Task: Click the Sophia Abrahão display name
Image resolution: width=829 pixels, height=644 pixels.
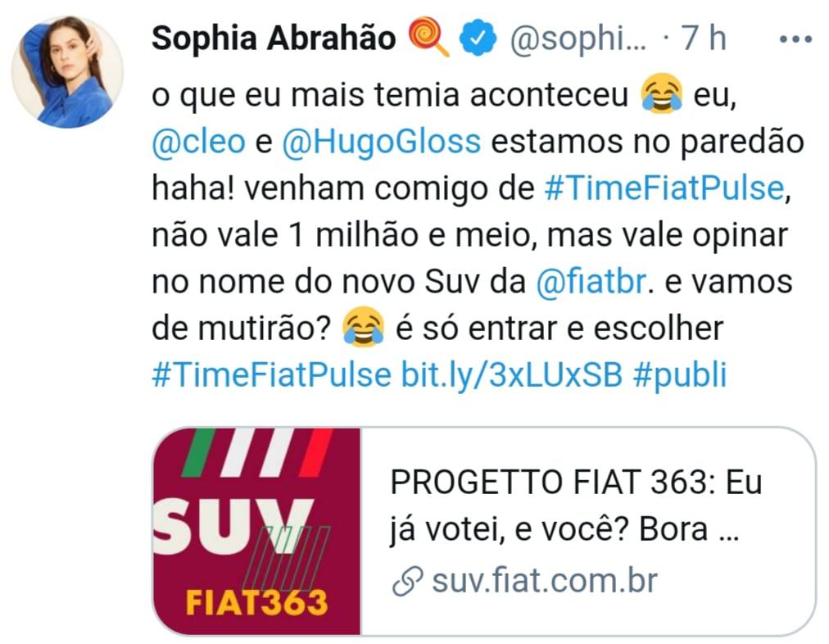Action: tap(274, 38)
